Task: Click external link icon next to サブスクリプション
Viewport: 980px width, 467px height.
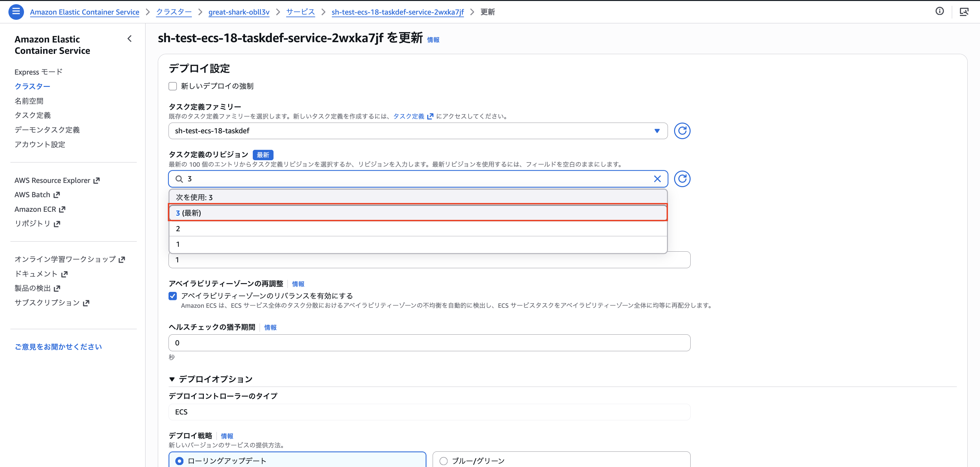Action: [86, 303]
